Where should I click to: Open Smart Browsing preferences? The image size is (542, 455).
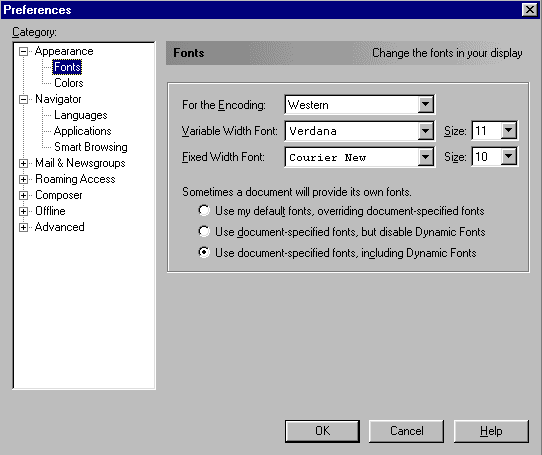[x=91, y=147]
